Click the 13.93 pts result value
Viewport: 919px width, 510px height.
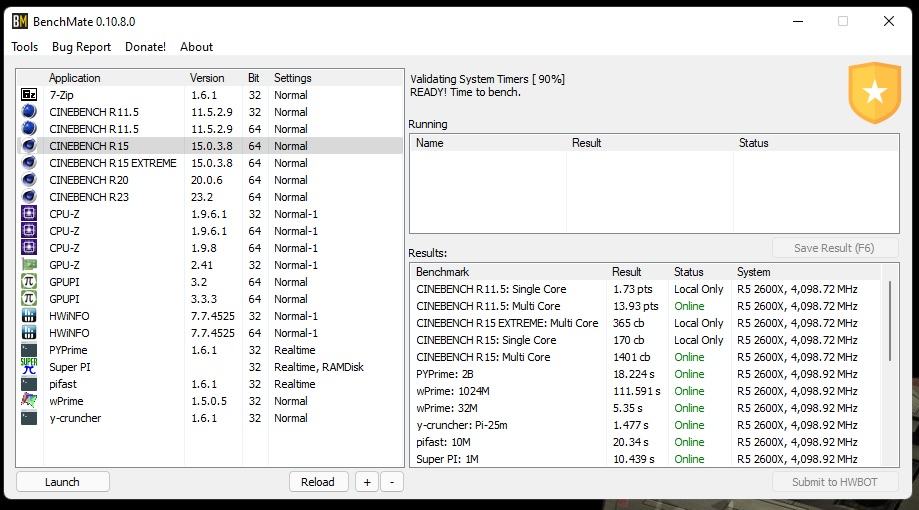click(x=635, y=306)
